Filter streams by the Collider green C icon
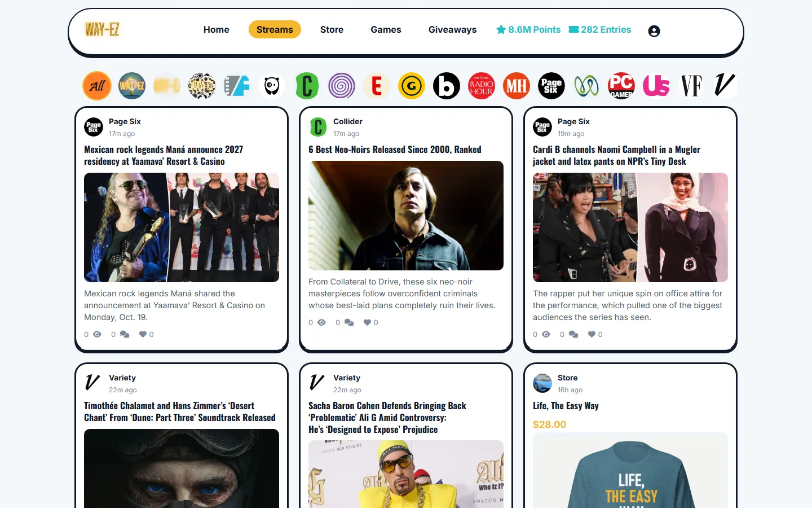This screenshot has width=812, height=508. [307, 86]
